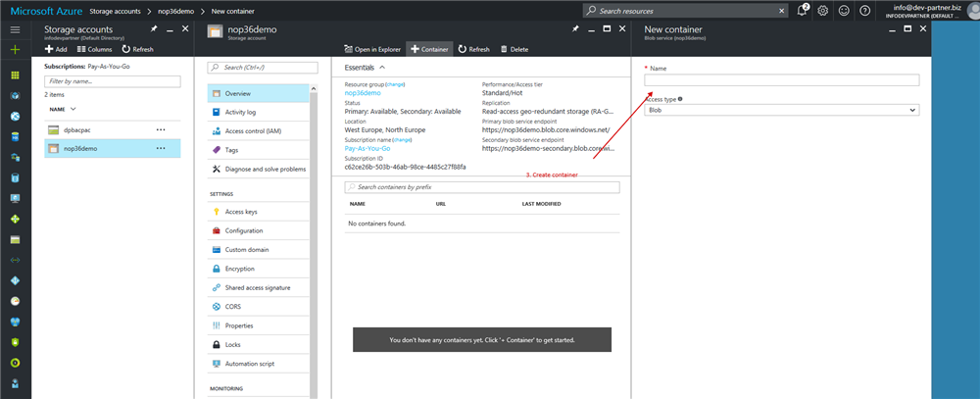This screenshot has height=399, width=980.
Task: Open the Access type Blob dropdown
Action: (782, 110)
